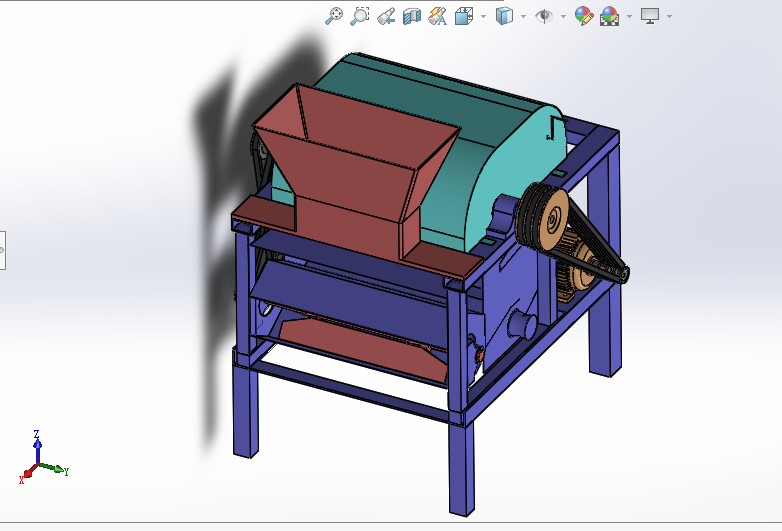782x531 pixels.
Task: Expand the collapsed left panel handle
Action: tap(2, 250)
